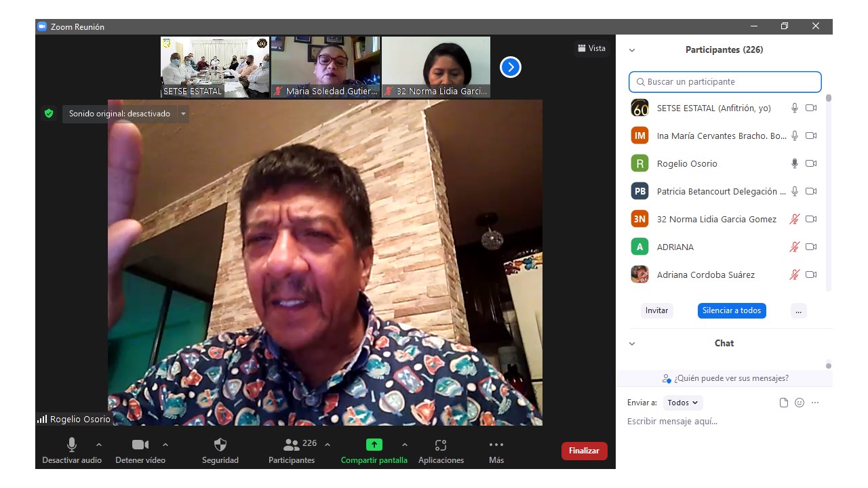The image size is (868, 488).
Task: Click ¿Quién puede ver sus mensajes? link
Action: click(x=726, y=378)
